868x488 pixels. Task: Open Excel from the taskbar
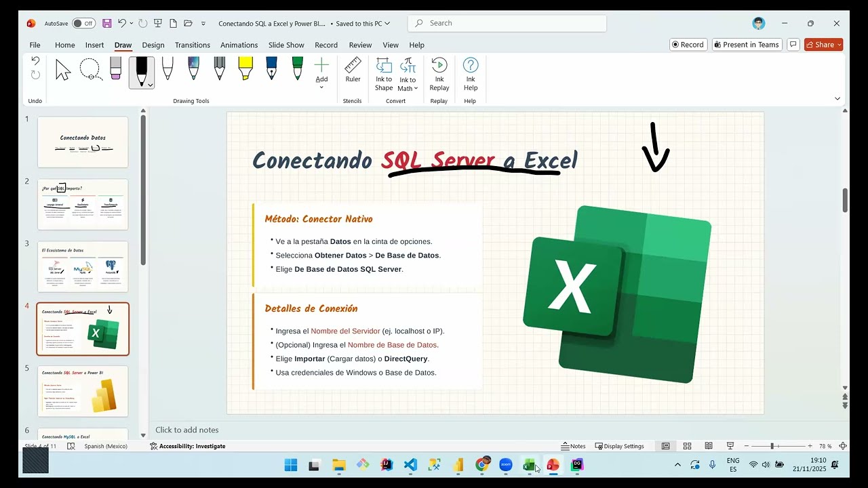(529, 465)
